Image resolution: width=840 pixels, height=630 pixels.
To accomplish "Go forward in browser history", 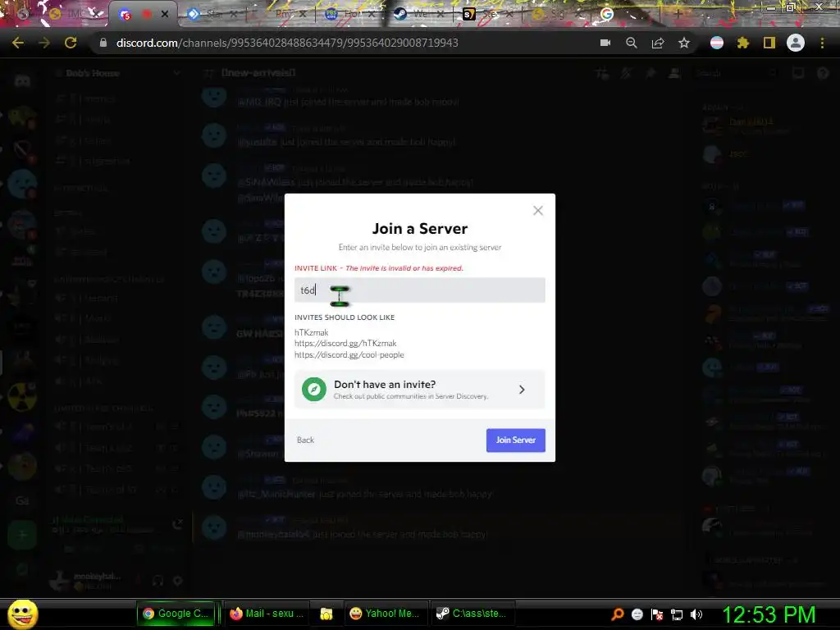I will tap(44, 43).
